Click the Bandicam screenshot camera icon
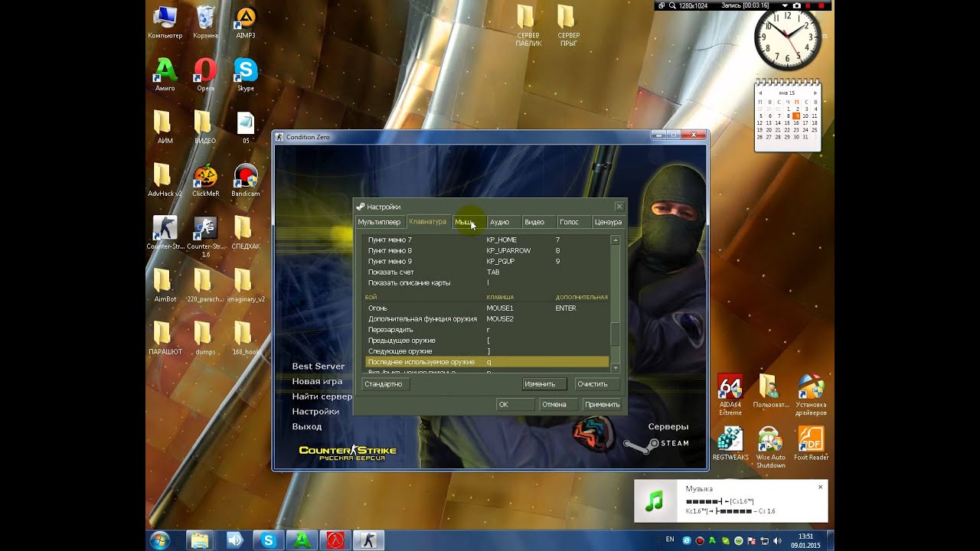 796,5
